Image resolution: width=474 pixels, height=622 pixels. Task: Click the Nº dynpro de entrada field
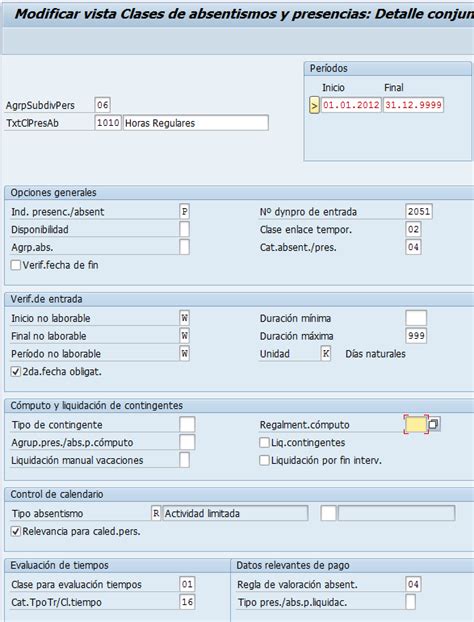pos(419,211)
